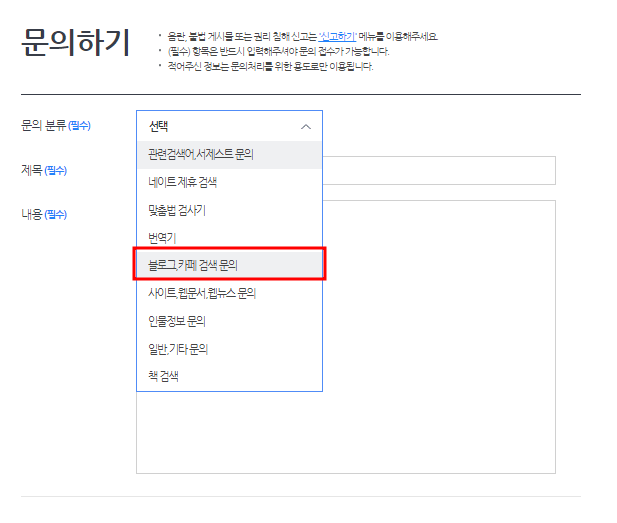Open the 신고하기 link

338,37
